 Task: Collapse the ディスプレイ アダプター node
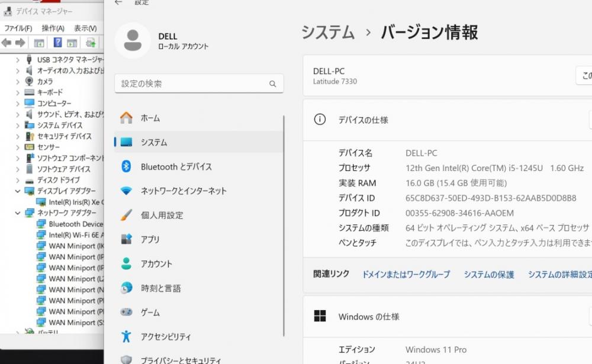click(17, 191)
